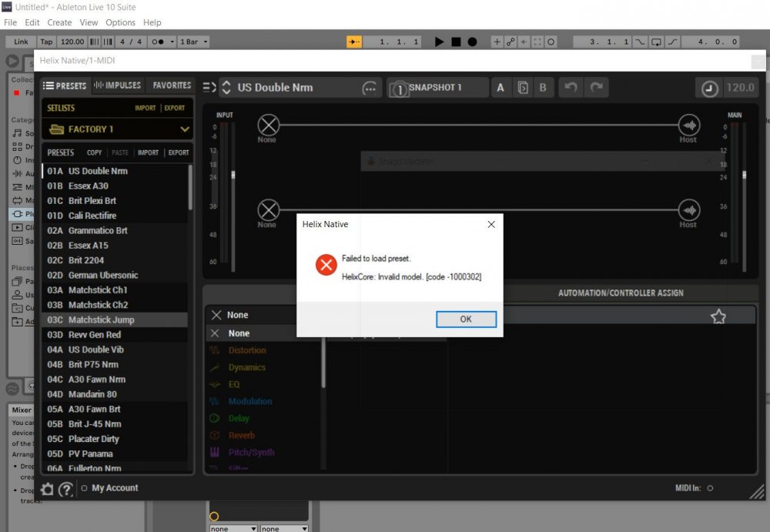
Task: Click the Undo arrow icon
Action: coord(571,88)
